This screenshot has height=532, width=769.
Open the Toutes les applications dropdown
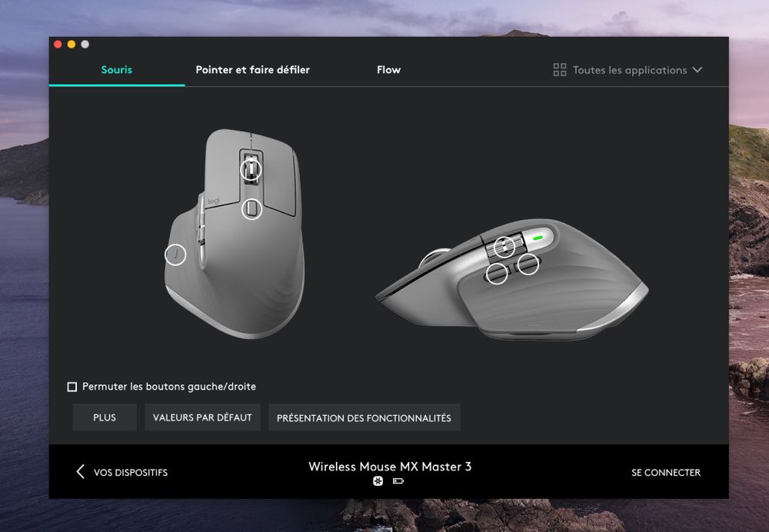(628, 70)
